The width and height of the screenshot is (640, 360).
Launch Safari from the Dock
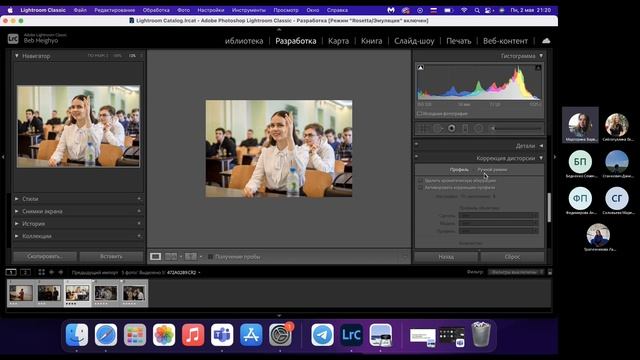tap(106, 335)
